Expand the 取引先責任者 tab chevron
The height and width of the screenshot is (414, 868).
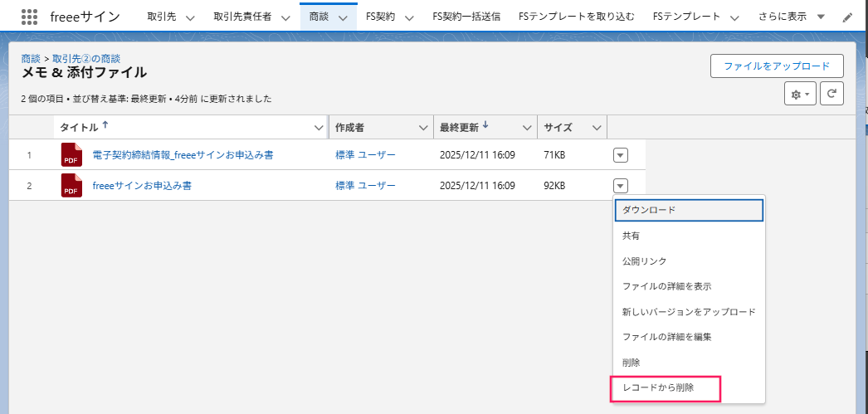285,17
